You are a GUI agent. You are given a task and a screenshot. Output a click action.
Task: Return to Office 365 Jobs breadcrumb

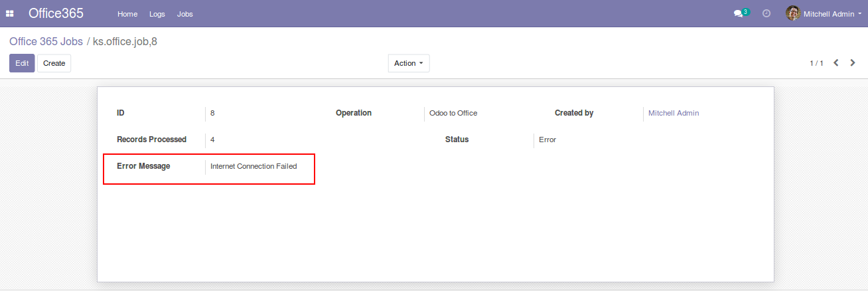coord(46,42)
